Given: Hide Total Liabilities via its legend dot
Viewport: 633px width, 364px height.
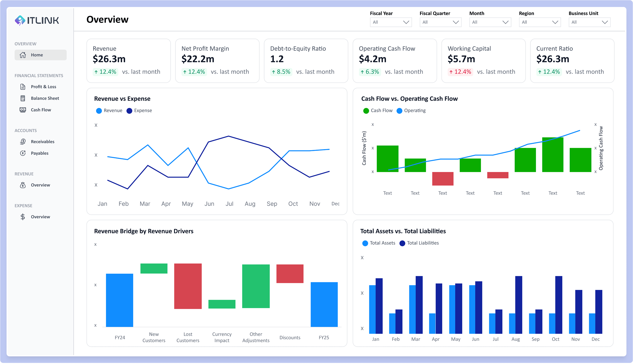Looking at the screenshot, I should (403, 243).
